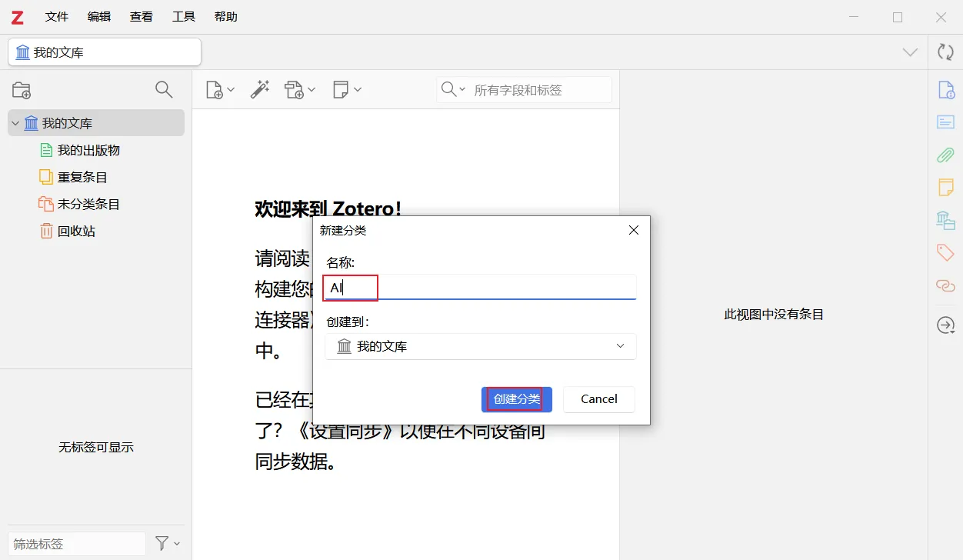Click the add item by identifier wand
Image resolution: width=963 pixels, height=560 pixels.
click(260, 90)
